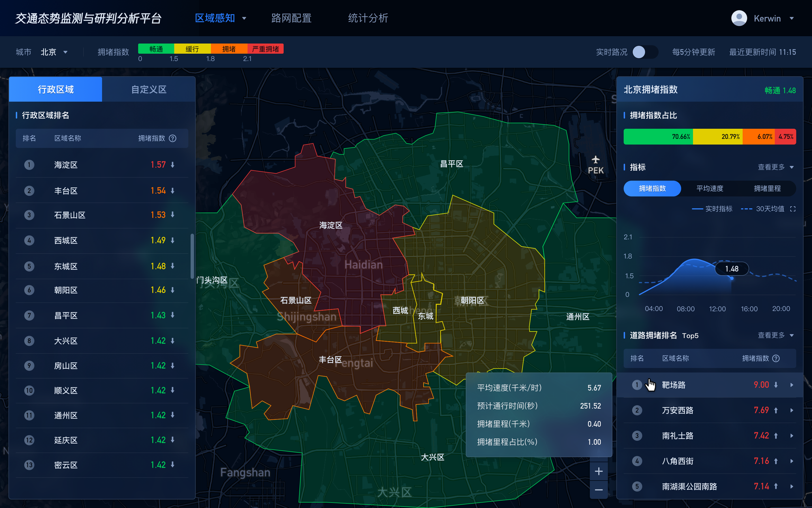Click help icon beside 拥堵指数 in district ranking header

172,138
